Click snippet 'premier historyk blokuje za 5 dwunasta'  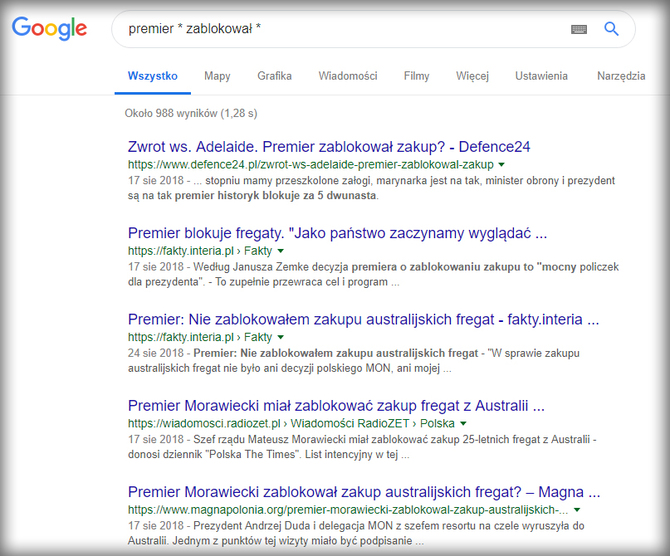(x=276, y=196)
